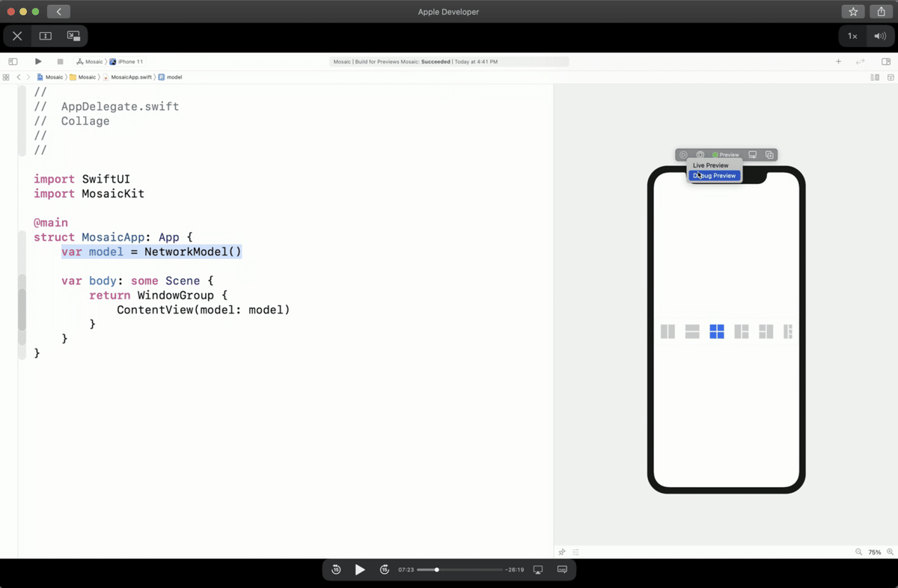
Task: Toggle code review arrows icon
Action: coord(861,61)
